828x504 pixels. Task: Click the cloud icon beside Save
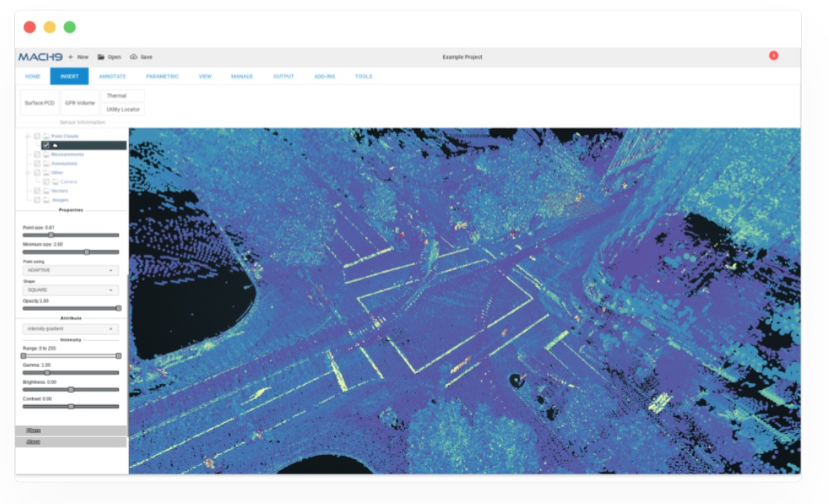click(133, 57)
